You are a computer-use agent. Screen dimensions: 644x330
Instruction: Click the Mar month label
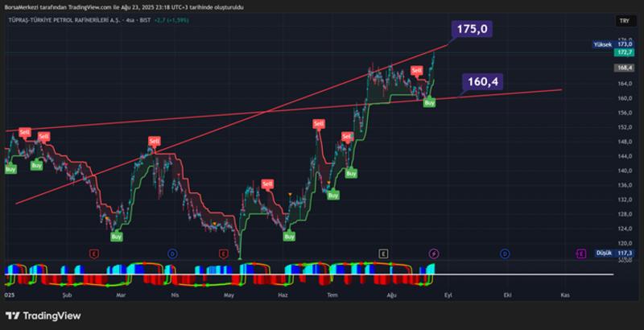120,295
